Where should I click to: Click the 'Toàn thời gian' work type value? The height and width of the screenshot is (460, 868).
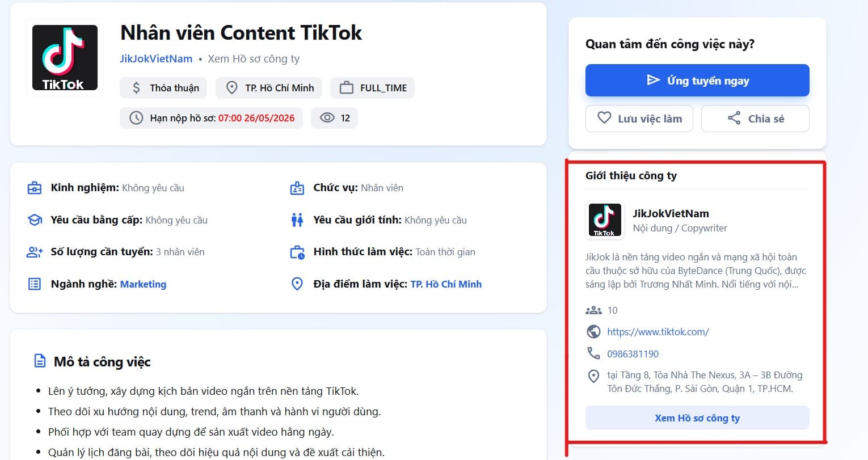(x=445, y=252)
